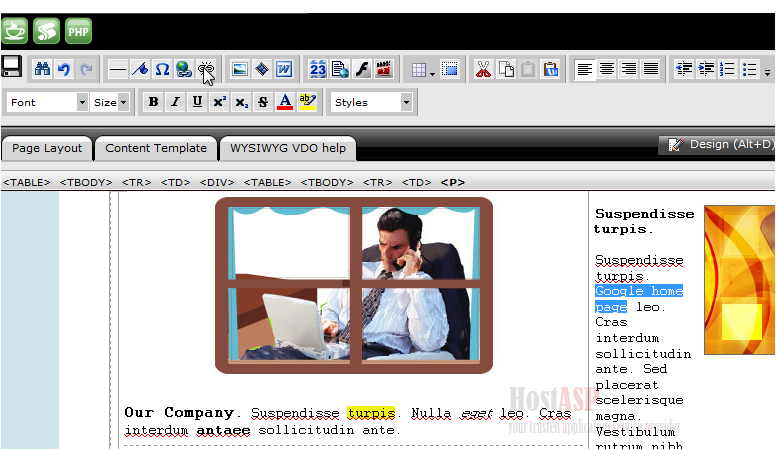Image resolution: width=776 pixels, height=450 pixels.
Task: Toggle italic formatting
Action: (175, 102)
